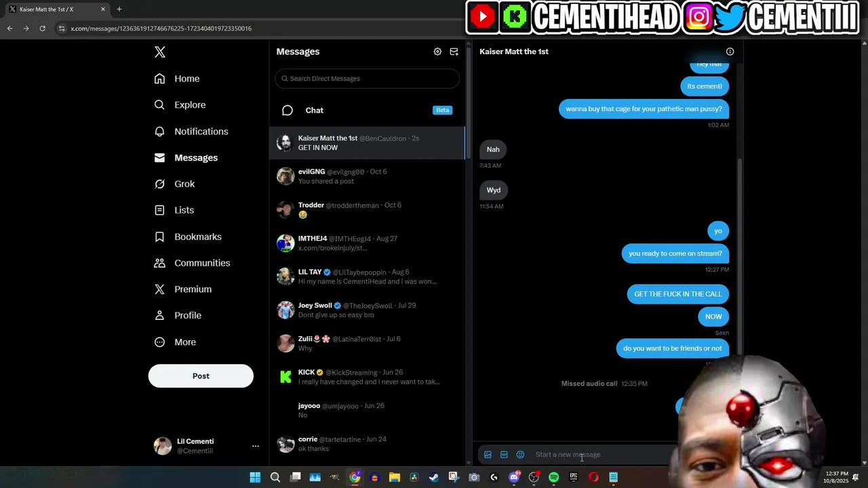Open DaVinci Resolve from taskbar

414,478
